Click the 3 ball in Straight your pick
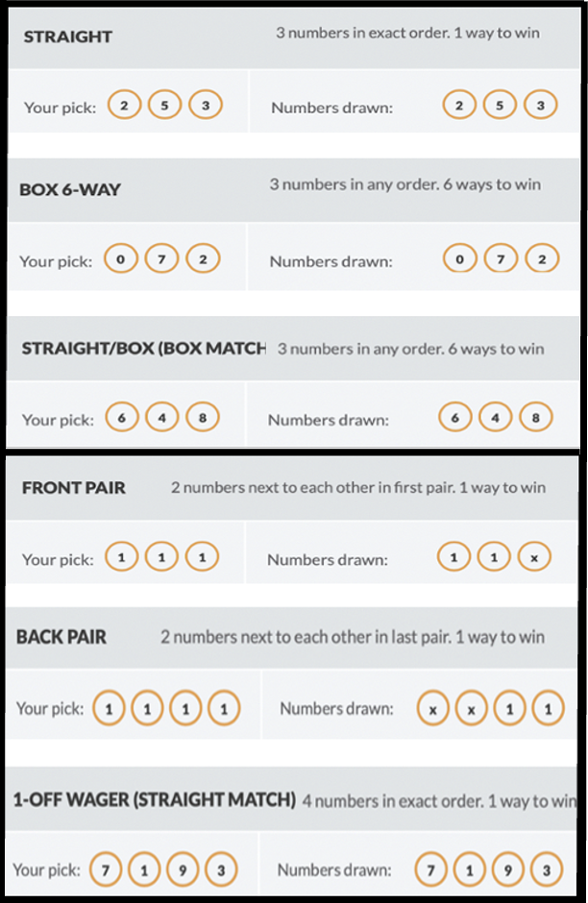This screenshot has width=588, height=903. point(205,105)
